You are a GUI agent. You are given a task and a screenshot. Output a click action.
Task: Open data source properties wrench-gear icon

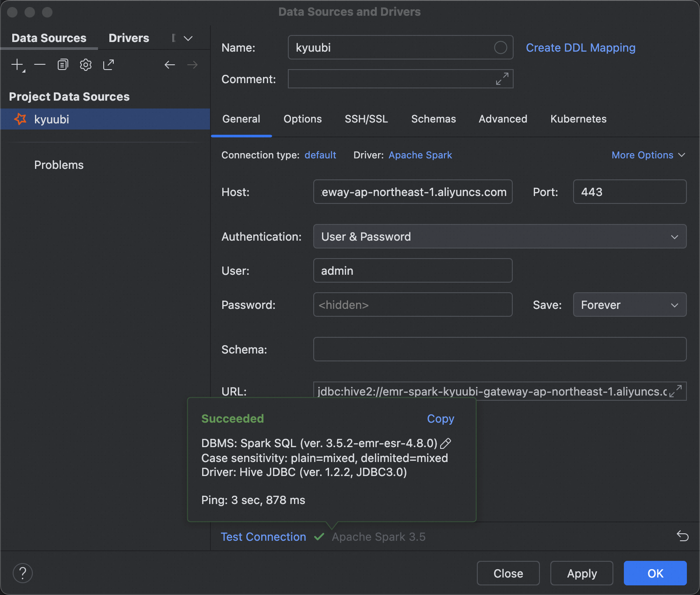coord(86,65)
